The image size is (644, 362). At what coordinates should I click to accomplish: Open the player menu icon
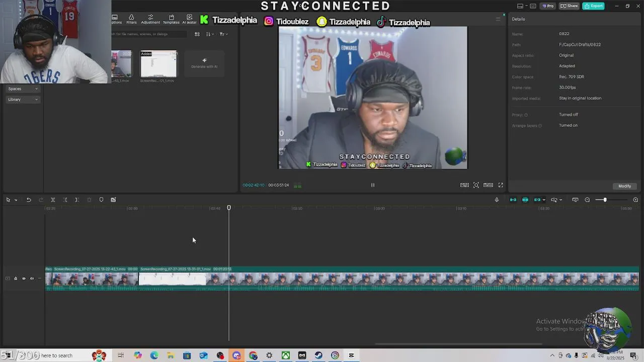point(498,19)
